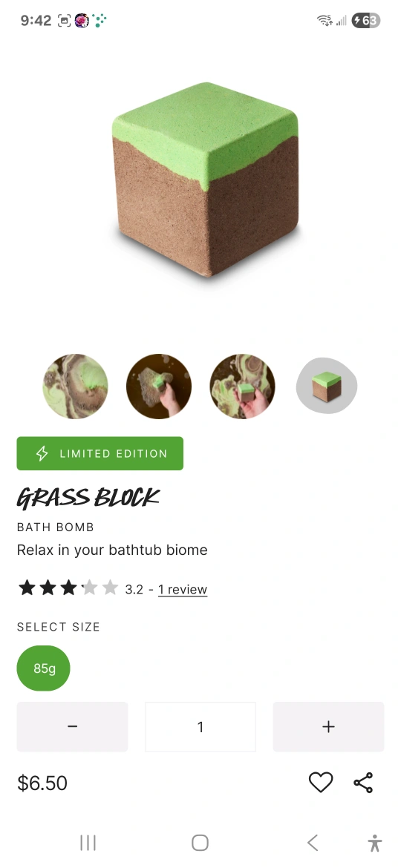Open the accessibility shortcut icon
The width and height of the screenshot is (401, 868).
[x=375, y=843]
